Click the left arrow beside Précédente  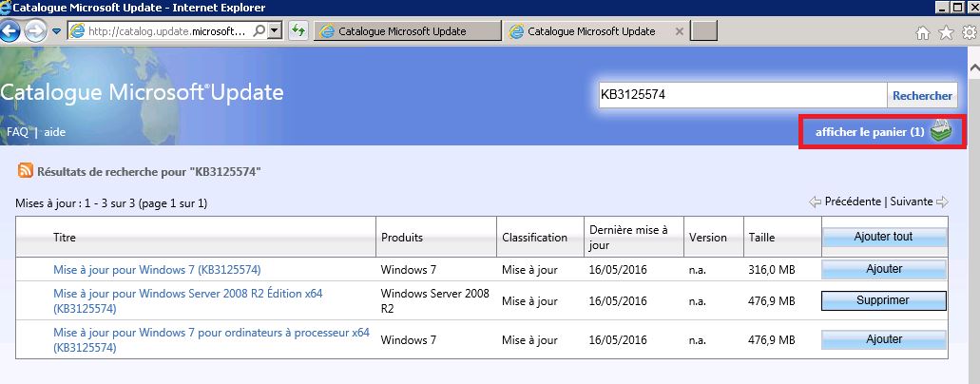(x=816, y=202)
